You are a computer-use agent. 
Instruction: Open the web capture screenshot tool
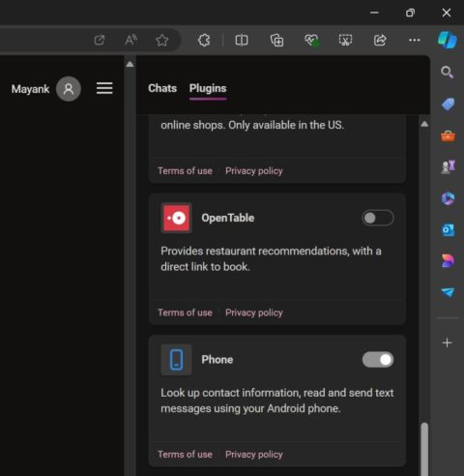(345, 40)
